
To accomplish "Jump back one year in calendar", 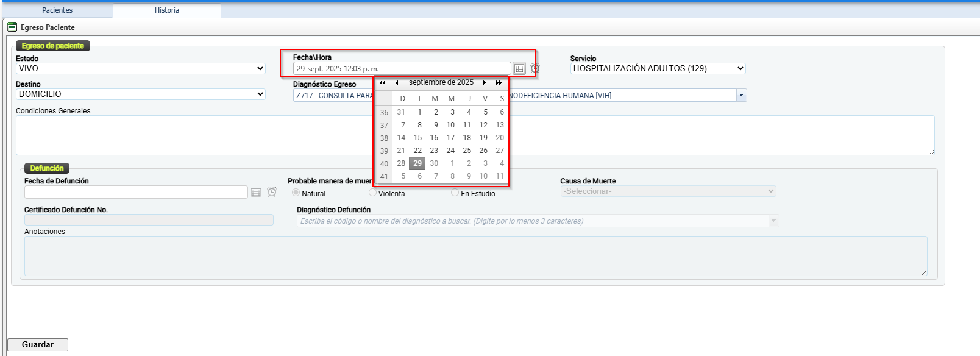I will click(x=383, y=83).
